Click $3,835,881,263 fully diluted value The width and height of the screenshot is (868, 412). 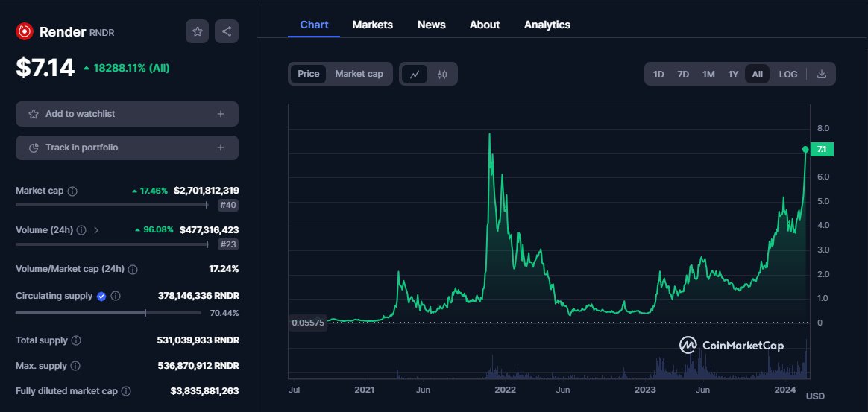(205, 391)
